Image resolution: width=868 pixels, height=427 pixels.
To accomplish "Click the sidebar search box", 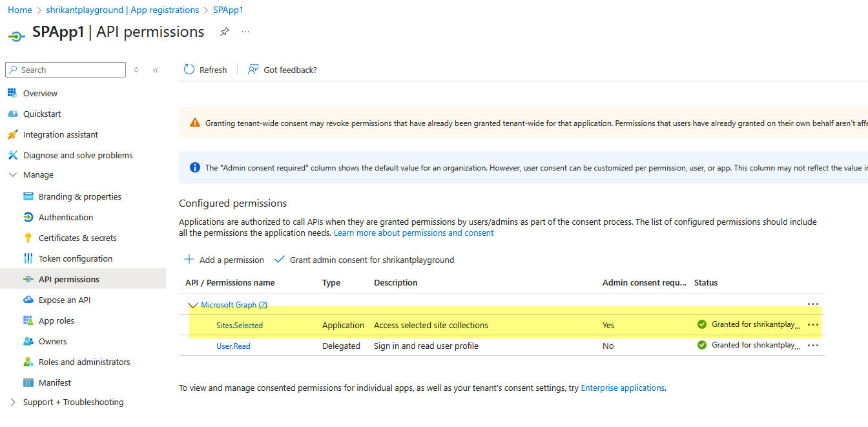I will coord(65,69).
